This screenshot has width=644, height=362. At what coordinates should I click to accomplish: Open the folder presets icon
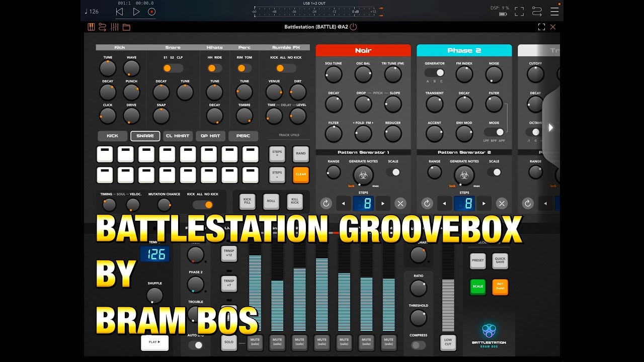126,27
